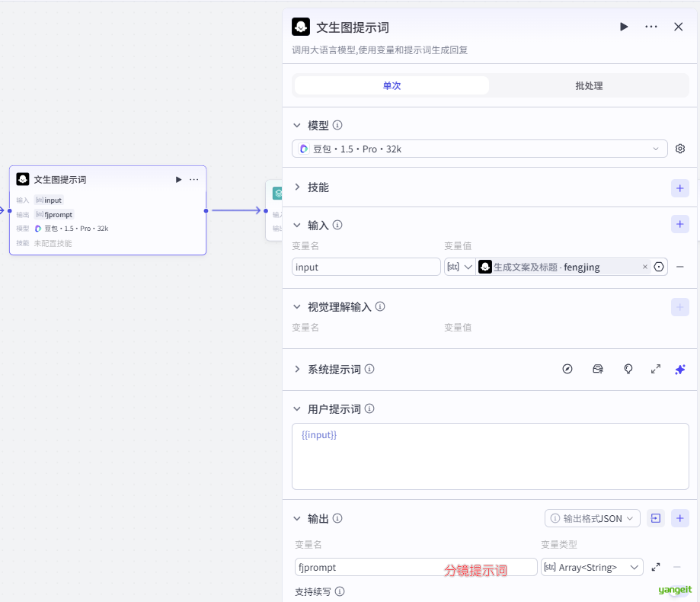Switch to the 单次 tab
This screenshot has width=700, height=602.
(392, 86)
